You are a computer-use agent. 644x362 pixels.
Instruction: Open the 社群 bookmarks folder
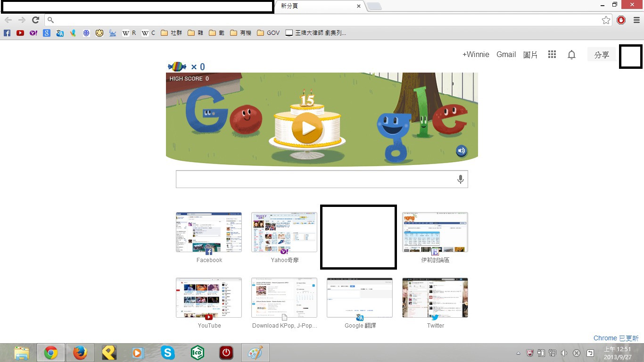coord(171,33)
